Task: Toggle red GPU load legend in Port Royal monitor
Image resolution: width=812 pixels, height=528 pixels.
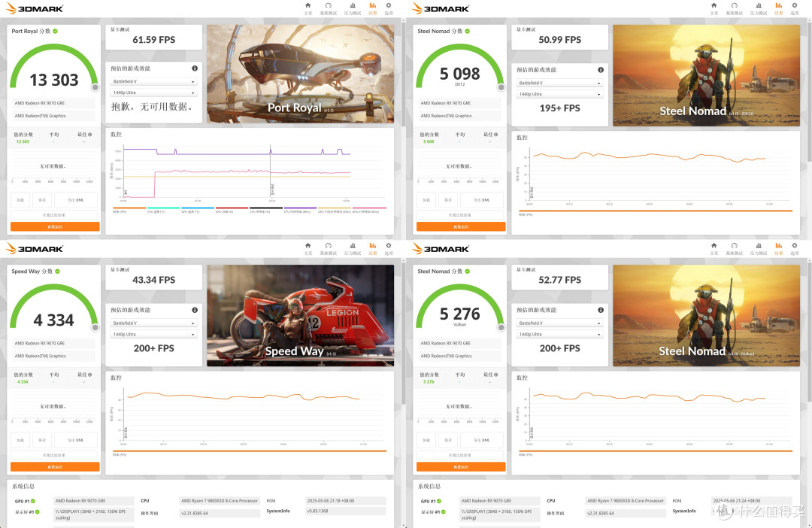Action: [232, 210]
